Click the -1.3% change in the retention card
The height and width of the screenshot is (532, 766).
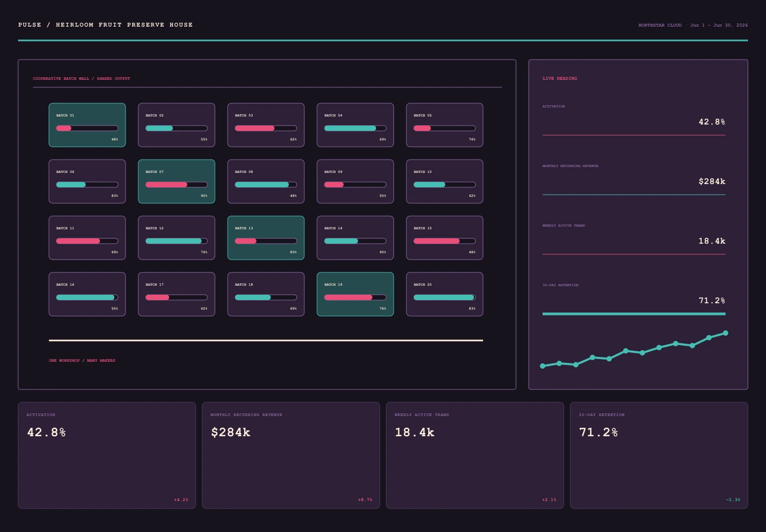tap(733, 500)
